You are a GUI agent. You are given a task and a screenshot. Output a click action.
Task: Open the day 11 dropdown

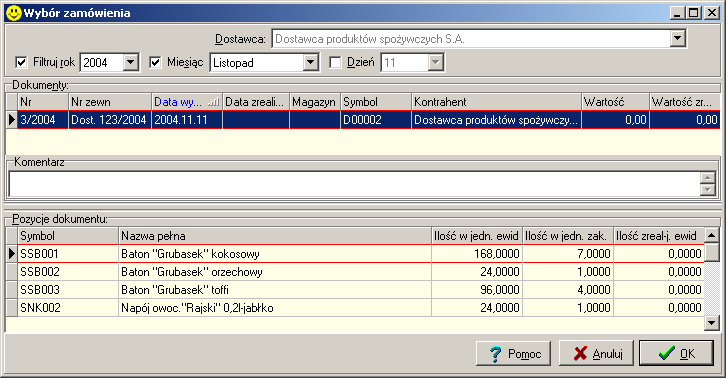435,62
